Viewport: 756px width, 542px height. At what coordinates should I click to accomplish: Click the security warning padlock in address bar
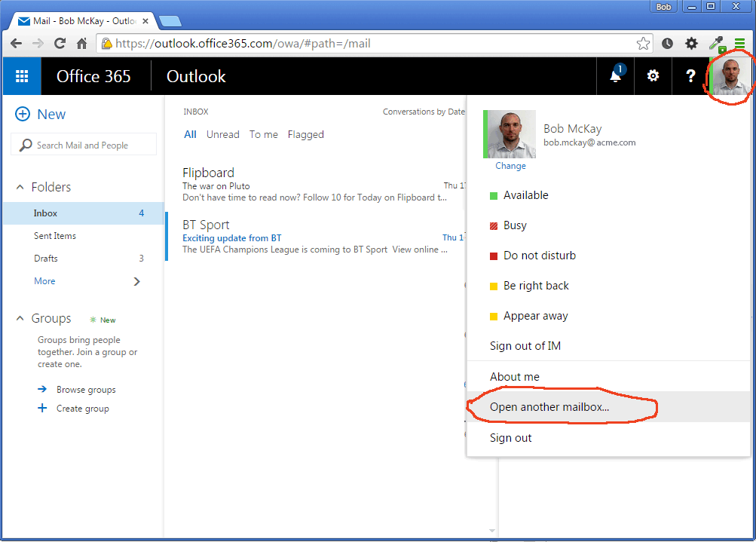(x=106, y=44)
